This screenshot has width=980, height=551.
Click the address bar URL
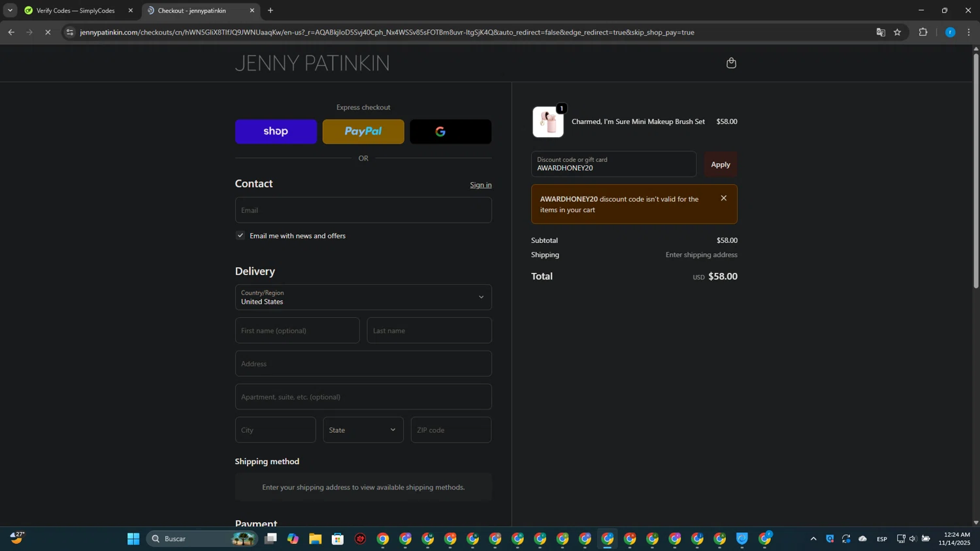click(387, 32)
